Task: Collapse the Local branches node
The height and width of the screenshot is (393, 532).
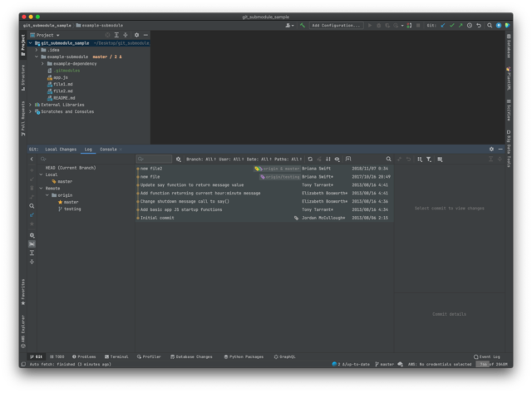Action: 41,174
